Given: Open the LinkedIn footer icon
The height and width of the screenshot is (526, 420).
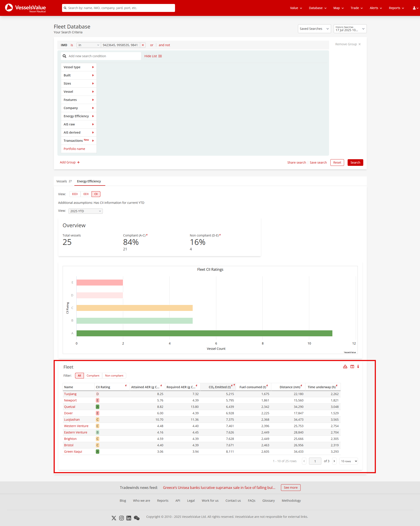Looking at the screenshot, I should coord(129,518).
